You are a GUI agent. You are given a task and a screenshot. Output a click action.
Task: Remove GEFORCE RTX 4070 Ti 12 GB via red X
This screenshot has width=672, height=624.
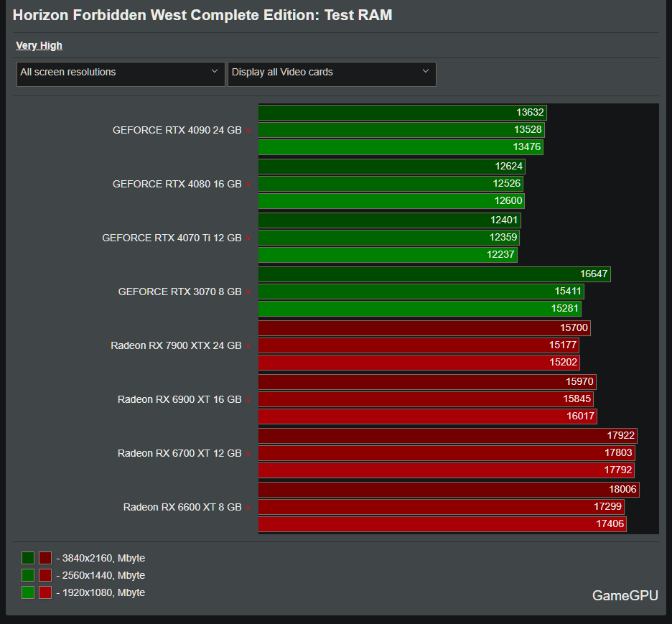coord(248,238)
